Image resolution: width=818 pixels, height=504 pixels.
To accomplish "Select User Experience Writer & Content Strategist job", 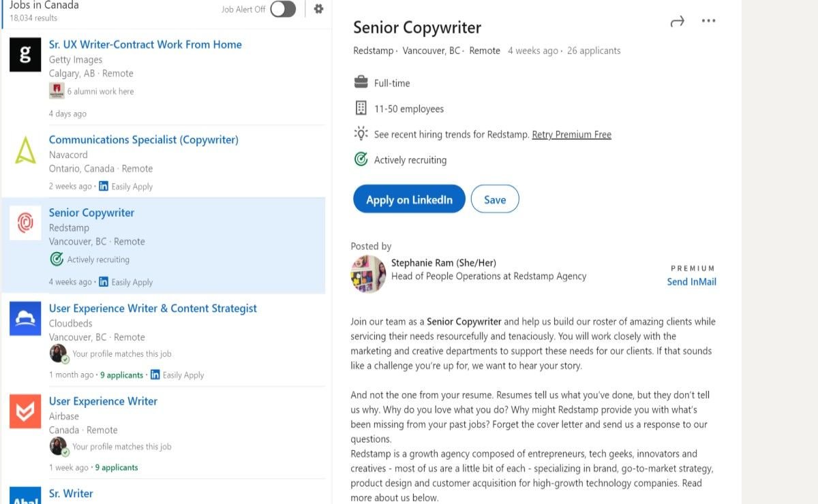I will pyautogui.click(x=153, y=308).
